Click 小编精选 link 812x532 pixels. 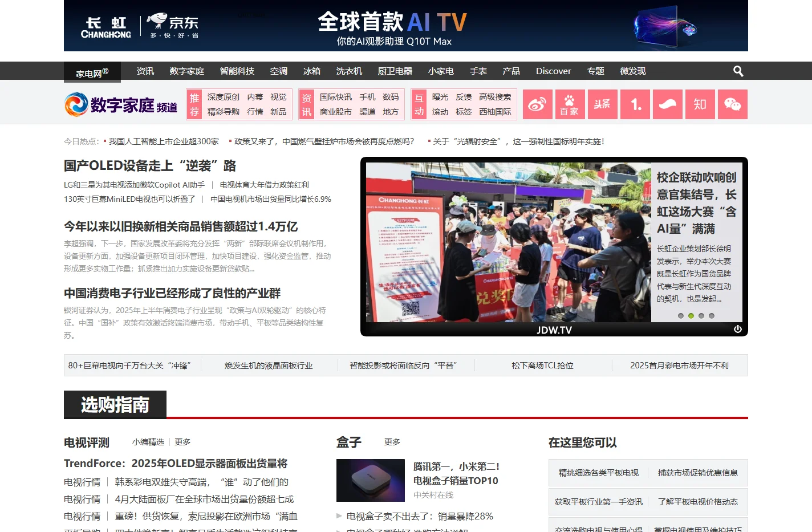tap(148, 442)
